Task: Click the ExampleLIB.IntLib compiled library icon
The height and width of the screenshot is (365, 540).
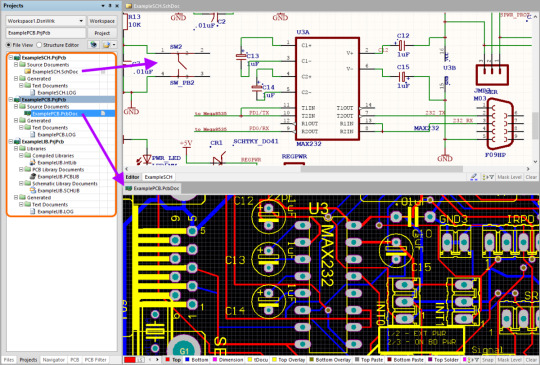Action: click(x=33, y=163)
